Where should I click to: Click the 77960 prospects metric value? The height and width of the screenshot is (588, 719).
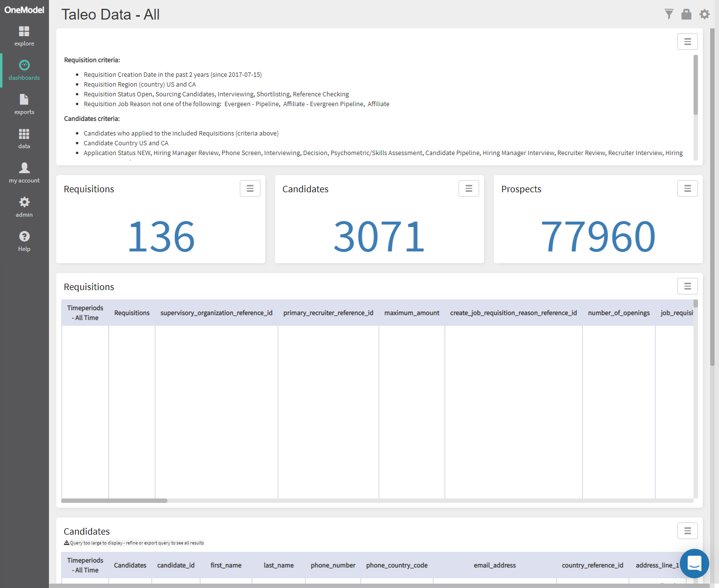[x=598, y=237]
